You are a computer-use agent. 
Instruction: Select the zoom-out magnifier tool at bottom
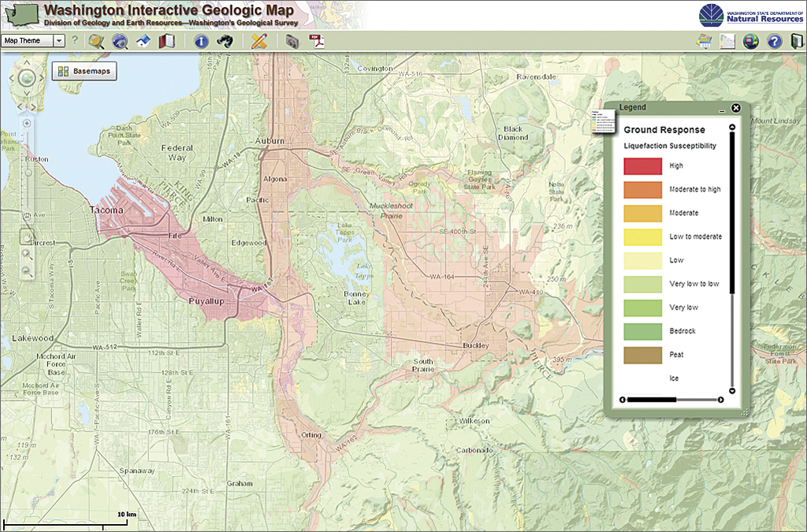pyautogui.click(x=27, y=271)
